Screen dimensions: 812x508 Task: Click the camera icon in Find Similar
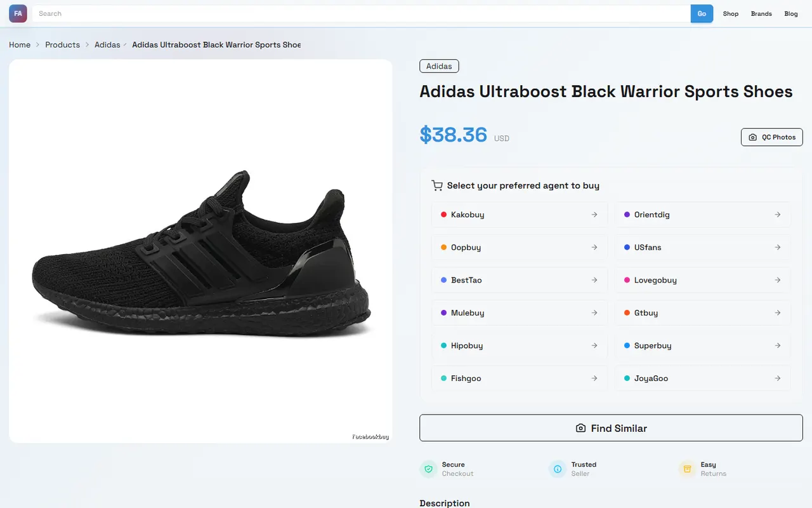tap(580, 428)
